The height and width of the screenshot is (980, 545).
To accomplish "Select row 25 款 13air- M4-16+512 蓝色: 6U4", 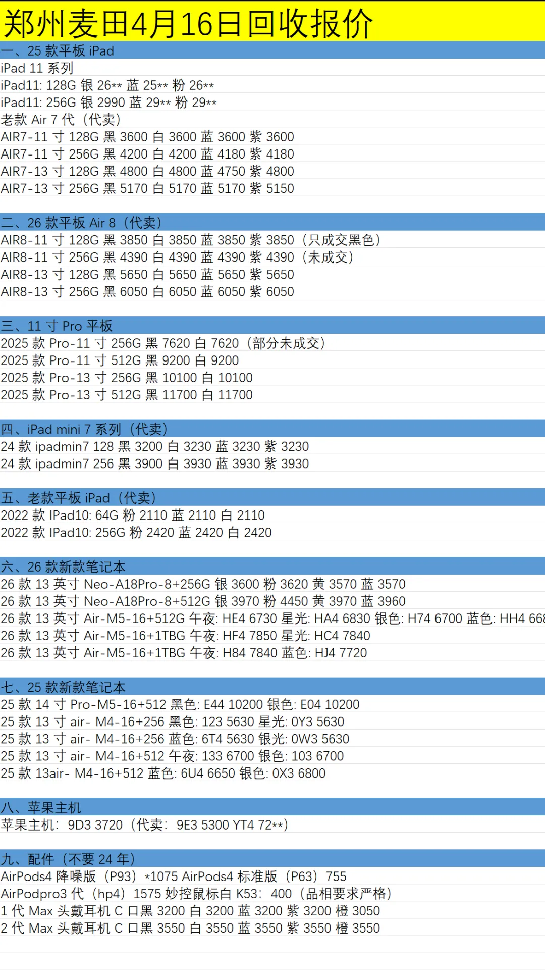I will point(272,771).
